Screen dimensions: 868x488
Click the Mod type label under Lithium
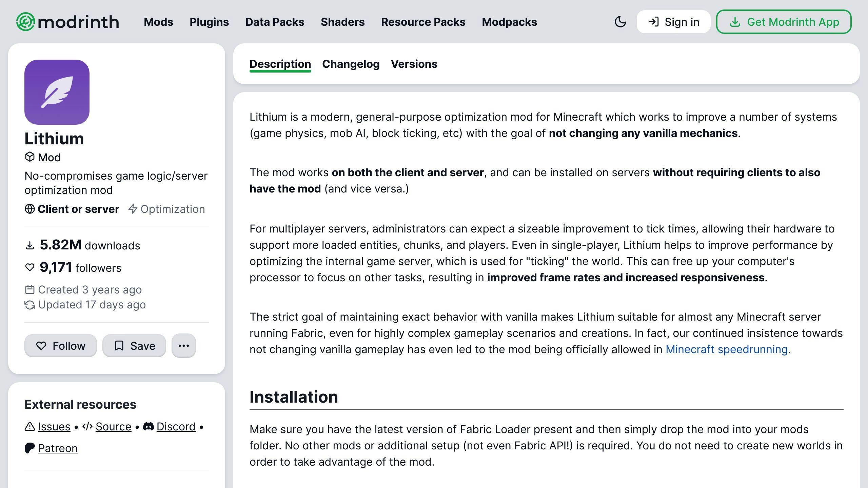tap(49, 157)
